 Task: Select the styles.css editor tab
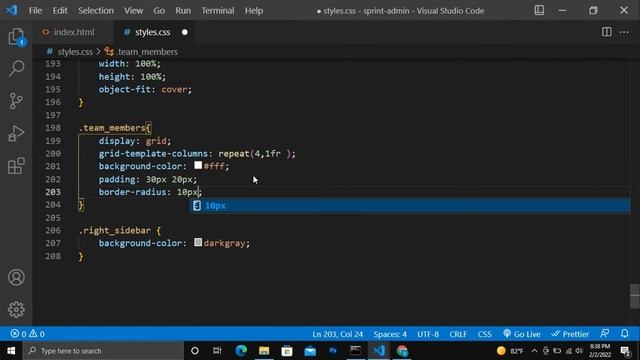153,32
